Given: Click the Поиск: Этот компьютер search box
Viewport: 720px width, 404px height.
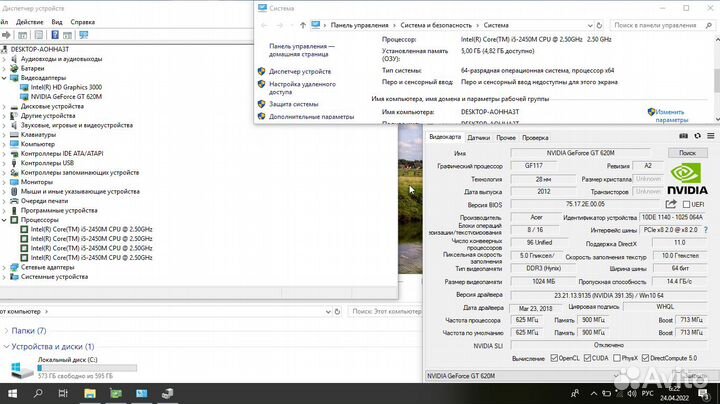Looking at the screenshot, I should click(x=386, y=311).
